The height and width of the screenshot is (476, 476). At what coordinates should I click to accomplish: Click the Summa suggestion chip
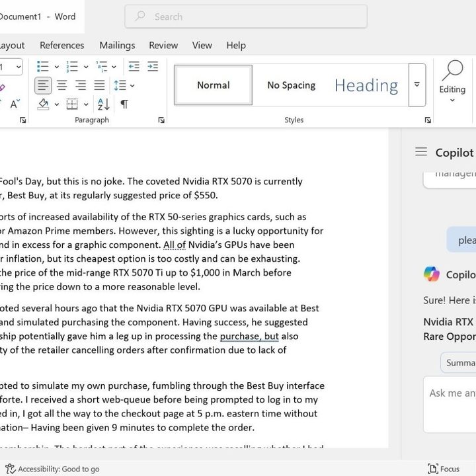(458, 362)
